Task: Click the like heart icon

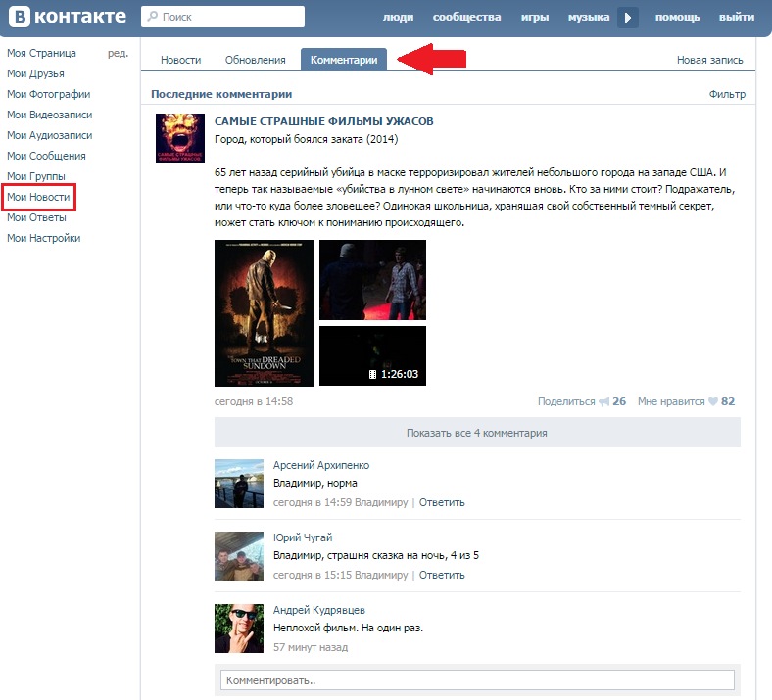Action: point(713,401)
